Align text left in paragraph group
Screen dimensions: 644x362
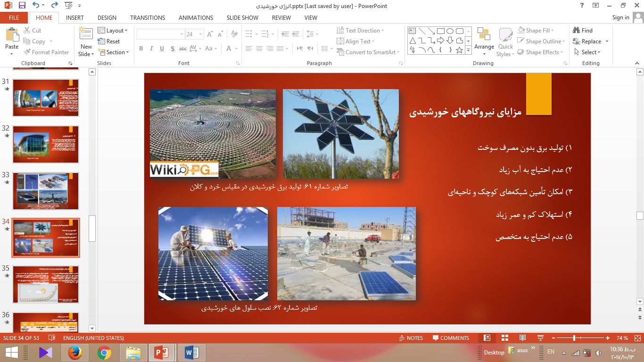coord(248,49)
